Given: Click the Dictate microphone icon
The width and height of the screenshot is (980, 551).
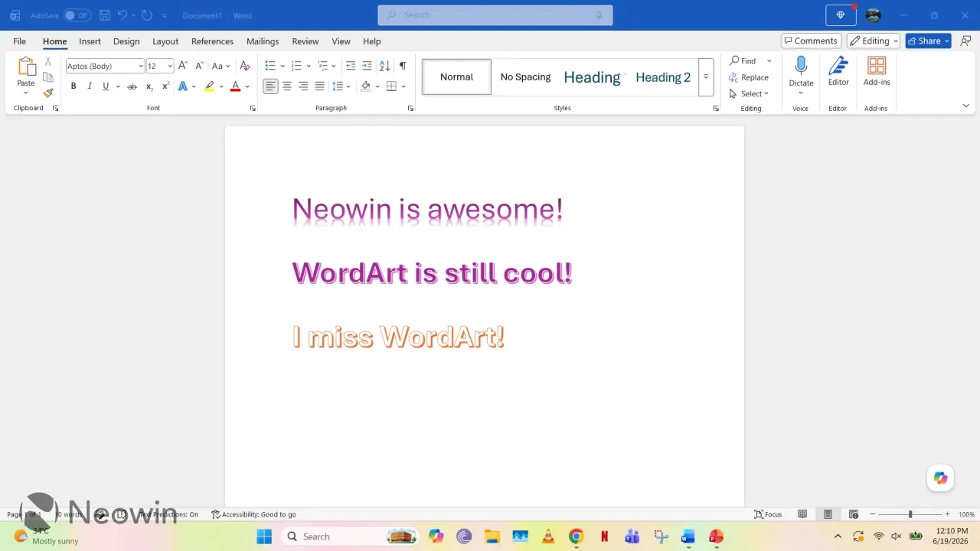Looking at the screenshot, I should tap(801, 65).
